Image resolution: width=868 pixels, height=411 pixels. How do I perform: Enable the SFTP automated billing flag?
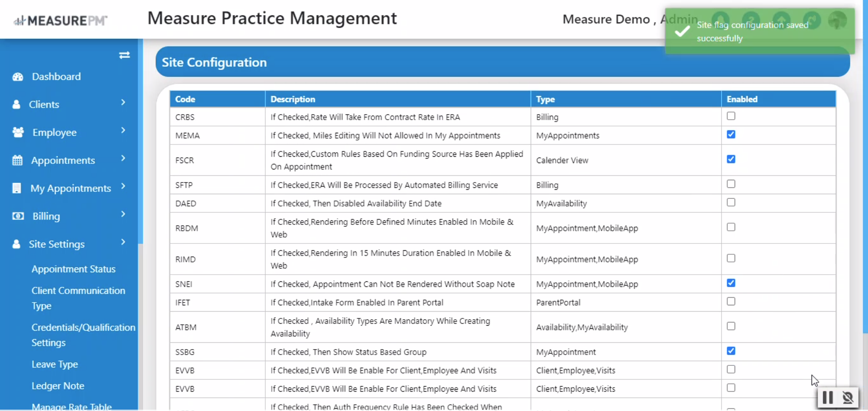(731, 184)
